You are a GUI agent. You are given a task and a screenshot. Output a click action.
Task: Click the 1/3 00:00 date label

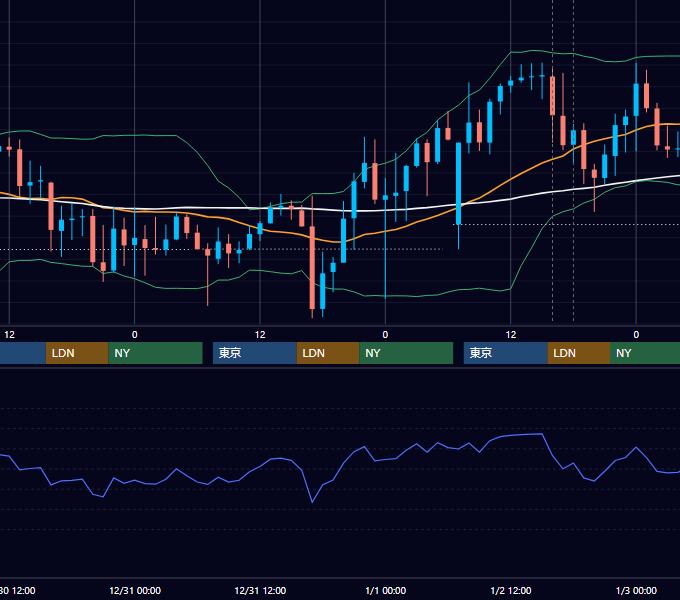coord(636,590)
